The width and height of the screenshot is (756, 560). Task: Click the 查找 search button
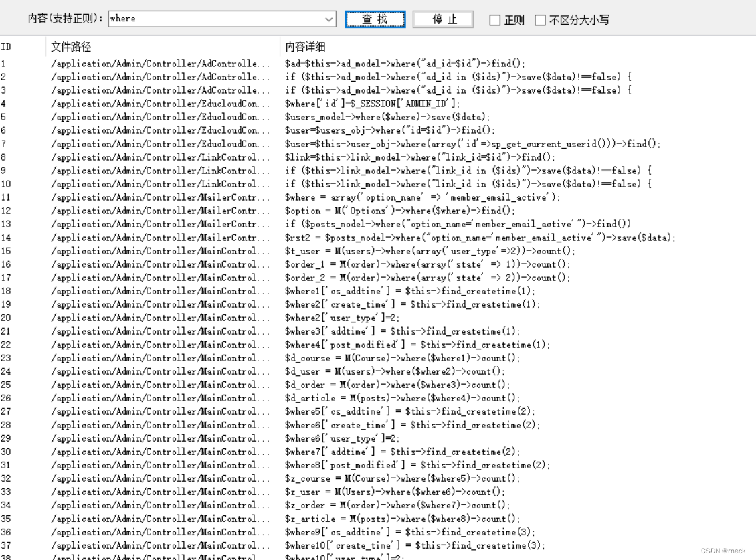[375, 19]
